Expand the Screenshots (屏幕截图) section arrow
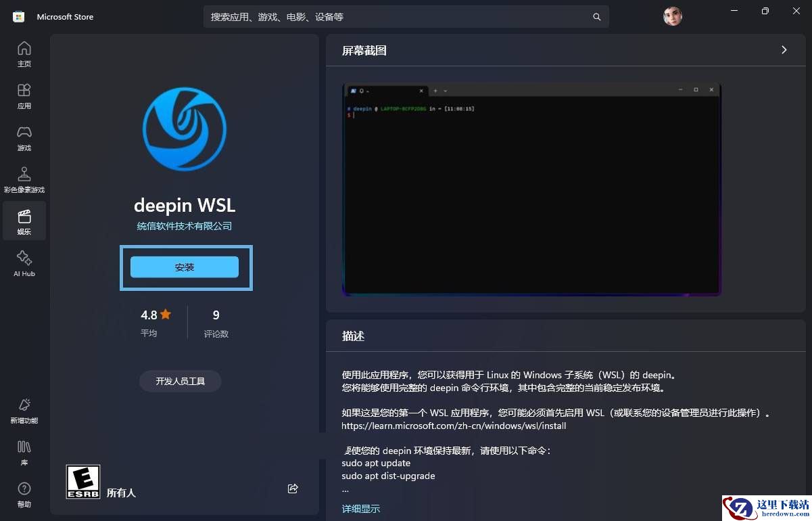Screen dimensions: 812x521 click(784, 50)
